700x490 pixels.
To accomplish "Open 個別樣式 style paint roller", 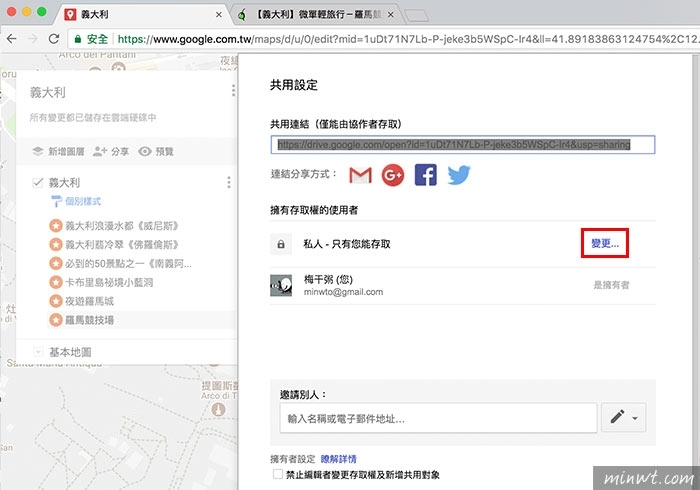I will point(56,202).
